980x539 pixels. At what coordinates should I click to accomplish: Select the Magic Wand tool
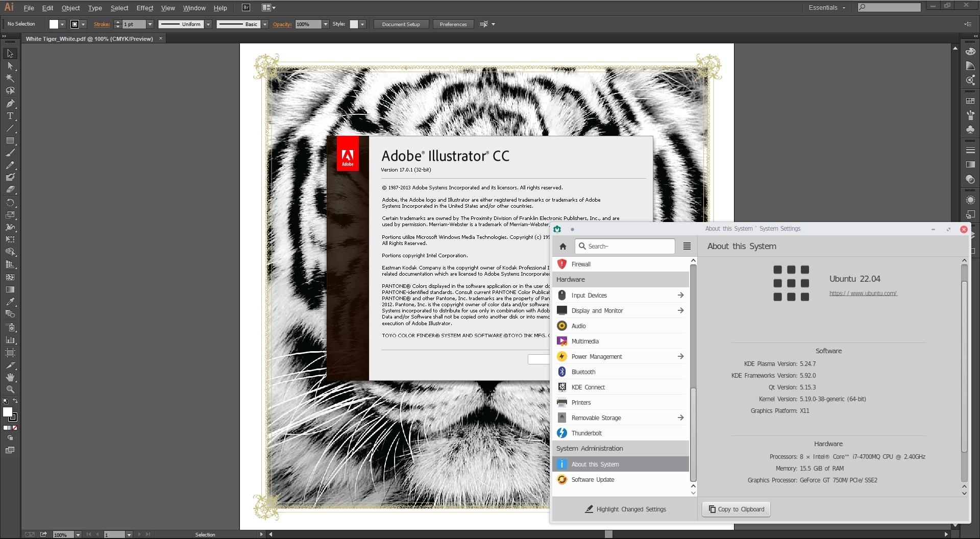coord(10,78)
